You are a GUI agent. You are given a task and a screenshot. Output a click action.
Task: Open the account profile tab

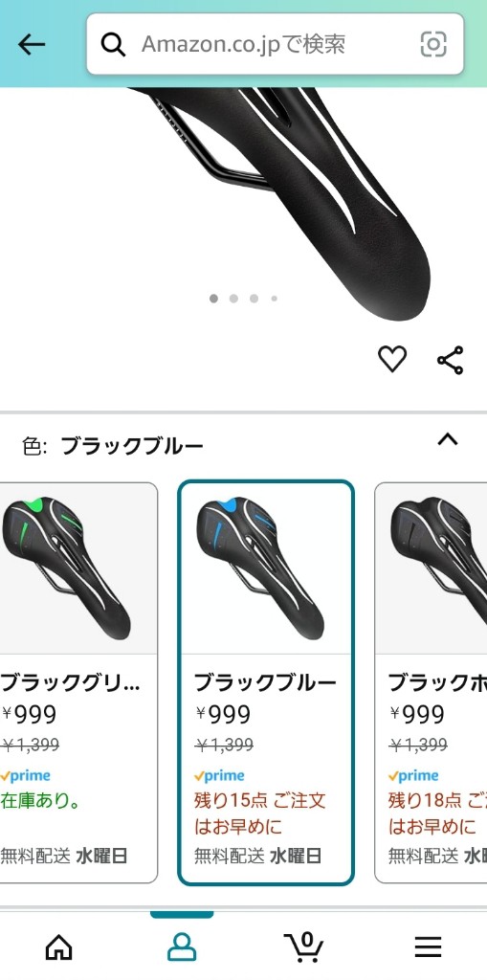[x=182, y=947]
